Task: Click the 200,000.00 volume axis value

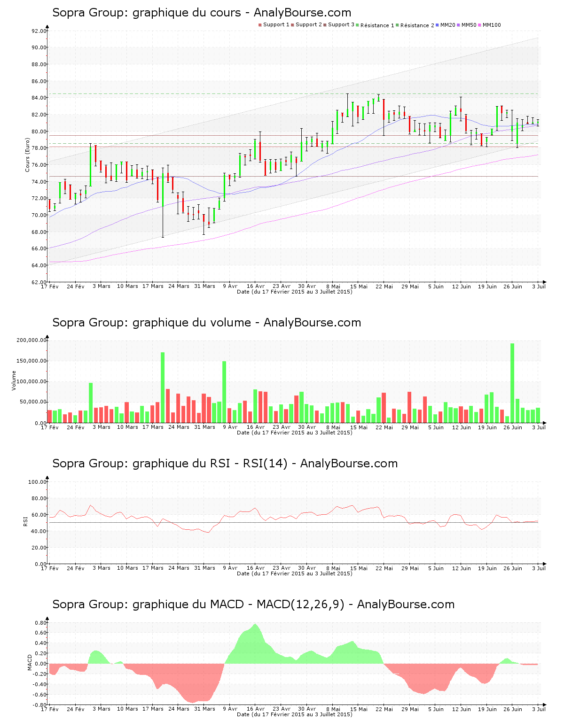Action: point(31,340)
